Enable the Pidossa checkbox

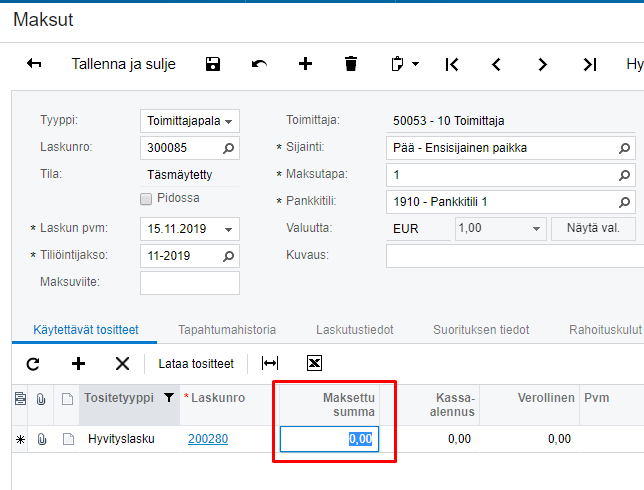click(x=147, y=198)
